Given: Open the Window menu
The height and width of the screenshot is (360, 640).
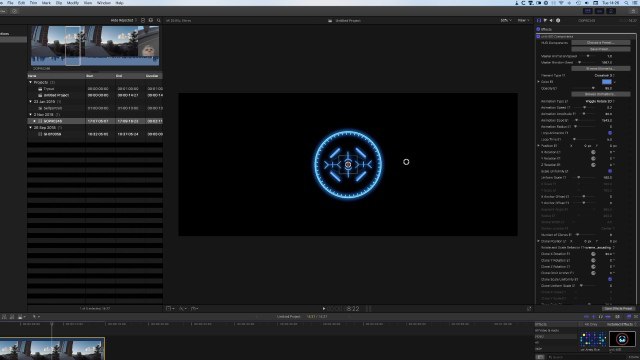Looking at the screenshot, I should tap(104, 3).
